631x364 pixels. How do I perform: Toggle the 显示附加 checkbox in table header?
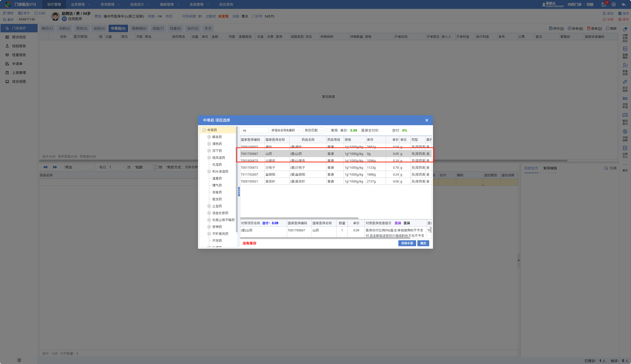pos(70,37)
